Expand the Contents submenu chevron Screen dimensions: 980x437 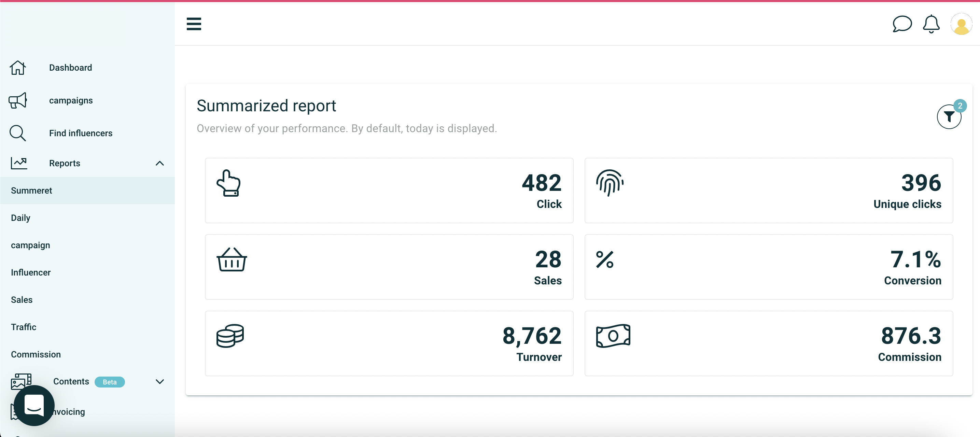(160, 381)
